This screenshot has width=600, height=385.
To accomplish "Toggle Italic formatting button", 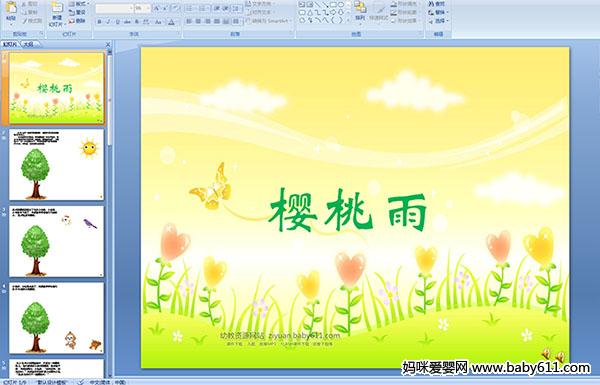I will [108, 22].
